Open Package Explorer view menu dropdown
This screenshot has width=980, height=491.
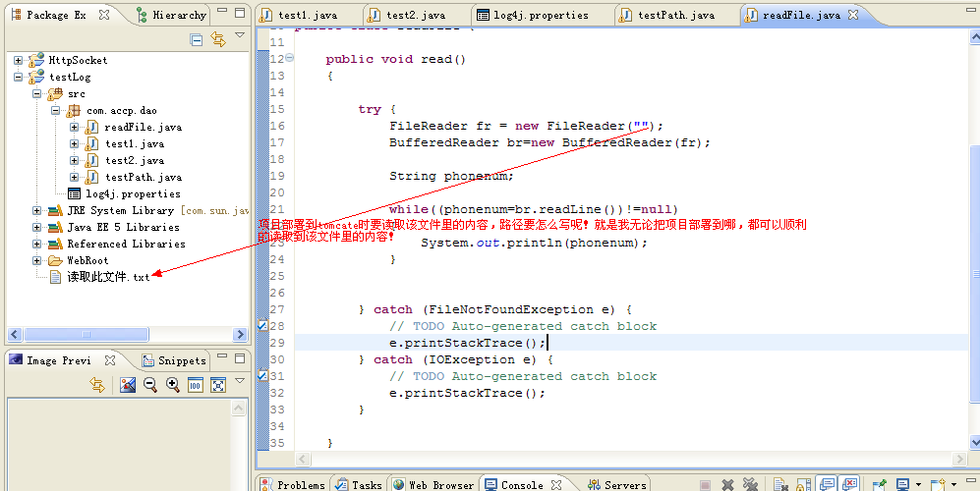(240, 36)
